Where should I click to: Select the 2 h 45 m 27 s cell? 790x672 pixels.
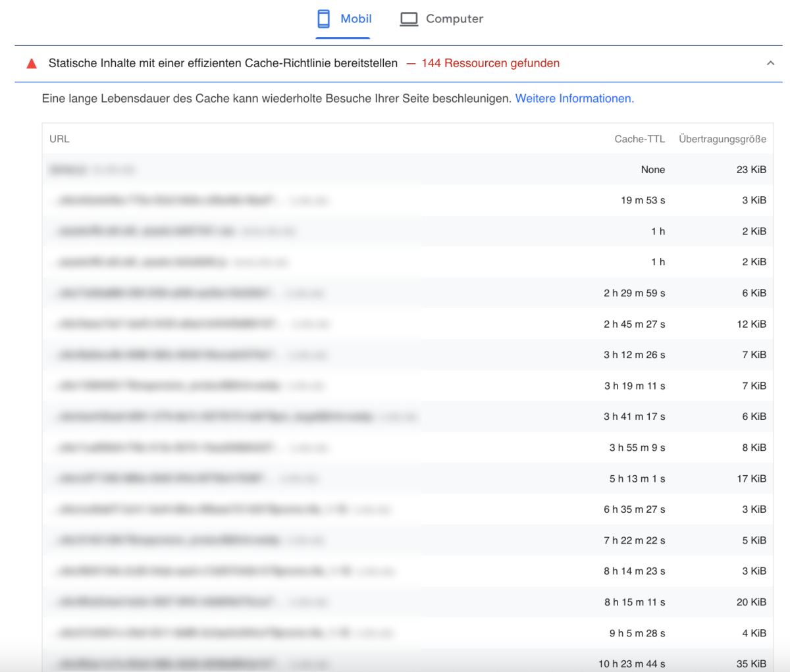click(634, 324)
